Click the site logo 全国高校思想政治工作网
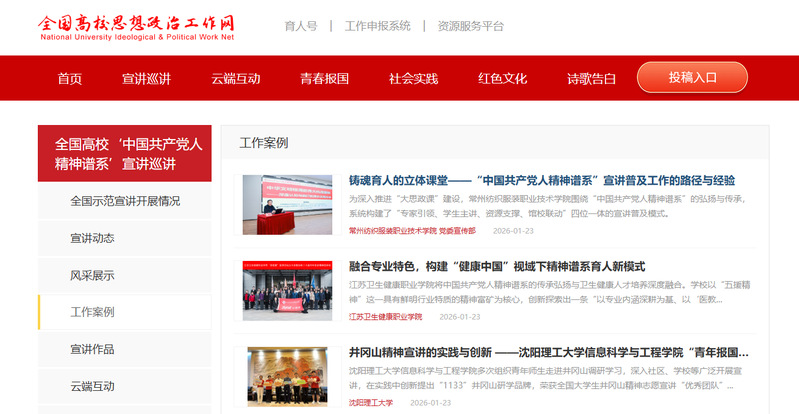Viewport: 799px width, 414px height. point(137,27)
